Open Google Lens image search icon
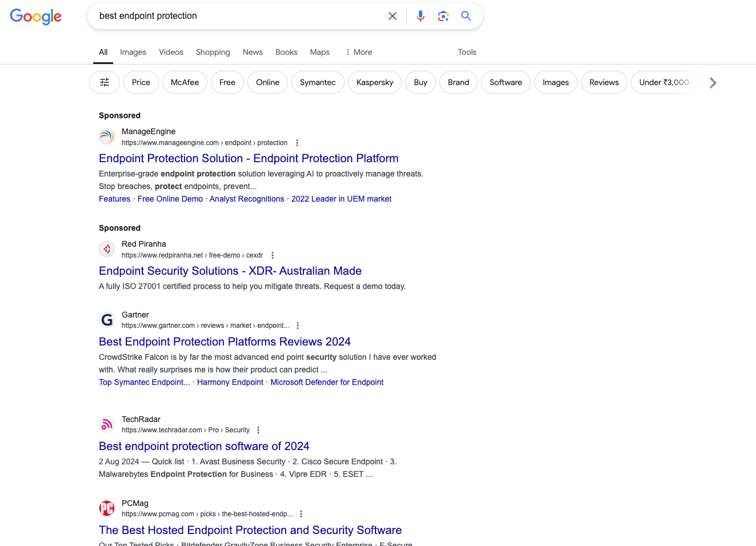This screenshot has height=546, width=756. 443,16
